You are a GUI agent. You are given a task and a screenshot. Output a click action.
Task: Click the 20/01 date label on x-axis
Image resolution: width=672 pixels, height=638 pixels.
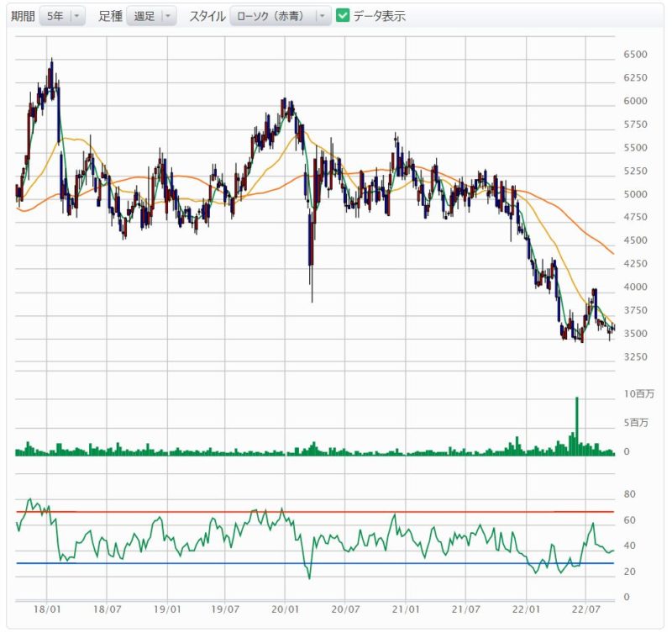(x=286, y=608)
